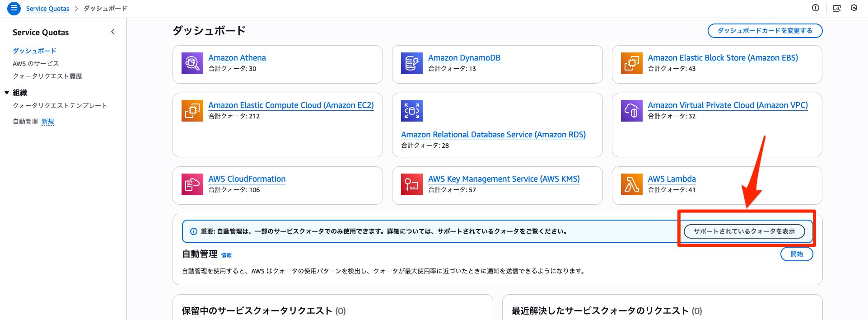This screenshot has width=868, height=320.
Task: Click the Amazon Athena service icon
Action: click(192, 63)
